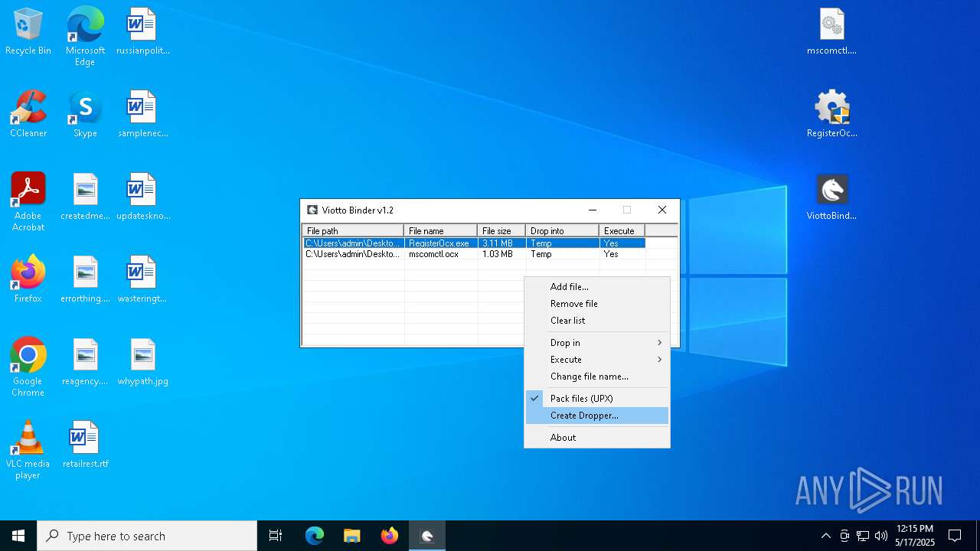Sort by the File name column header
This screenshot has height=551, width=980.
[x=440, y=230]
